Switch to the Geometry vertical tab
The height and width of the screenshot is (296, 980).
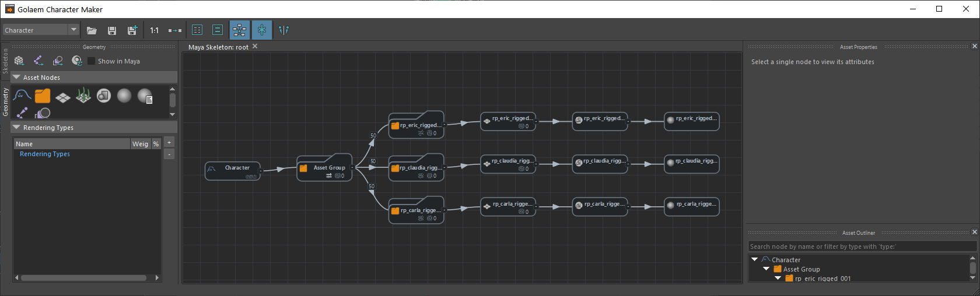click(x=5, y=102)
